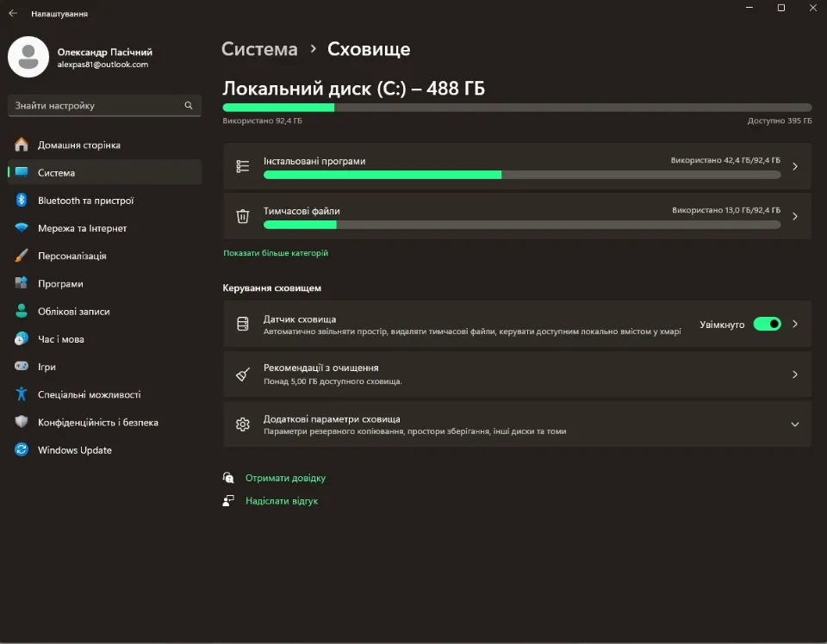Click the Спеціальні можливості accessibility icon
The image size is (827, 644).
tap(22, 394)
